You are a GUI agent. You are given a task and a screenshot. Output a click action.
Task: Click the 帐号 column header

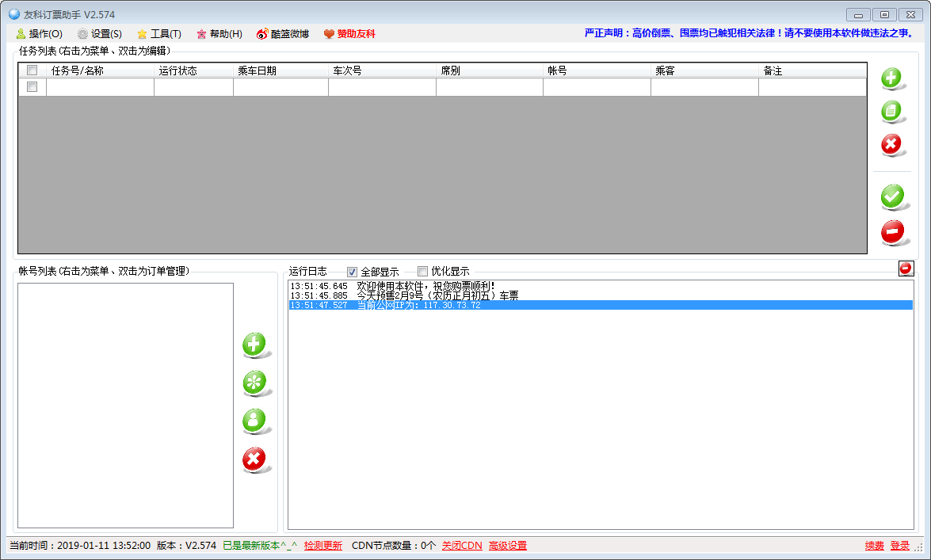point(597,70)
